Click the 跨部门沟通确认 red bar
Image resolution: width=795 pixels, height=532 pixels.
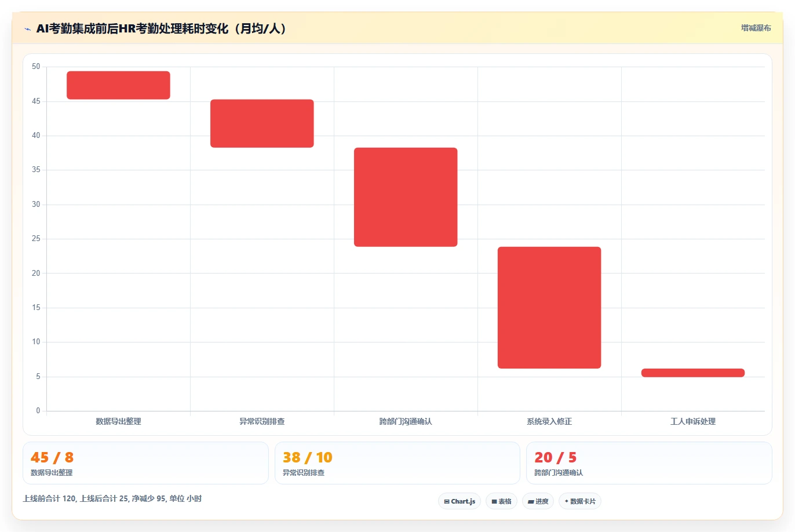[406, 197]
